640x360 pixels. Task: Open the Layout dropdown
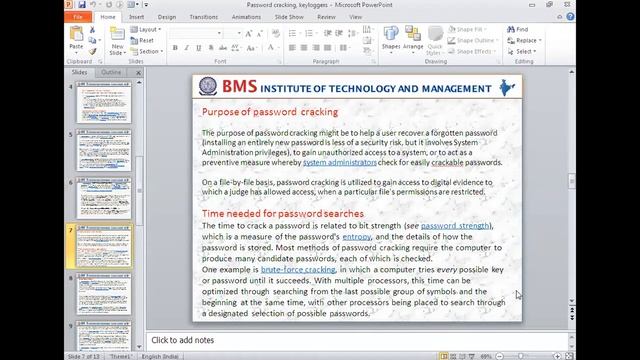[x=146, y=29]
